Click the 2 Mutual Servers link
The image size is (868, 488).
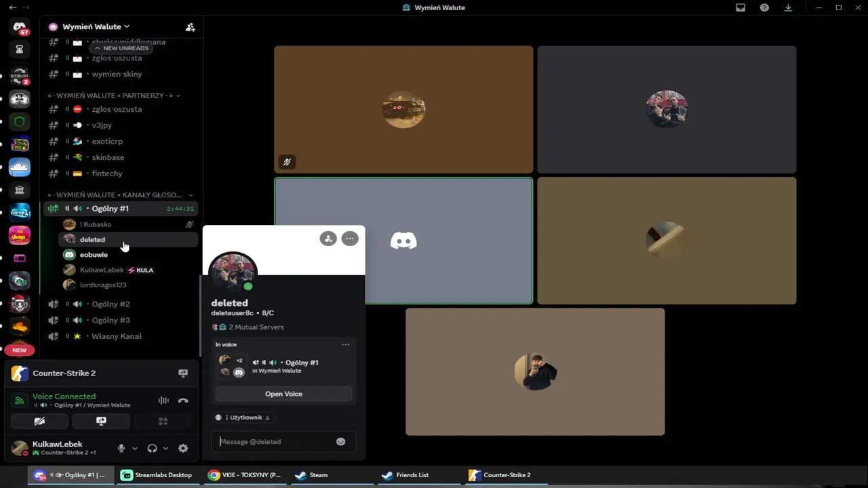click(256, 327)
